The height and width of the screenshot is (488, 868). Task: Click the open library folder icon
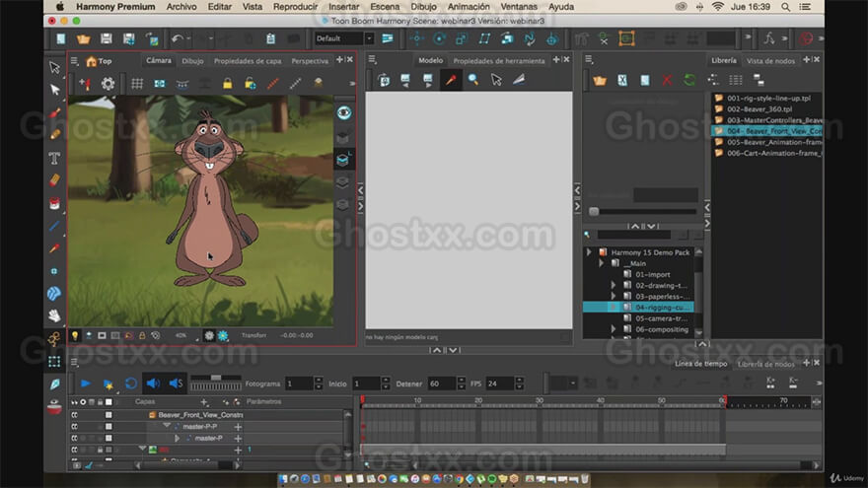point(600,81)
